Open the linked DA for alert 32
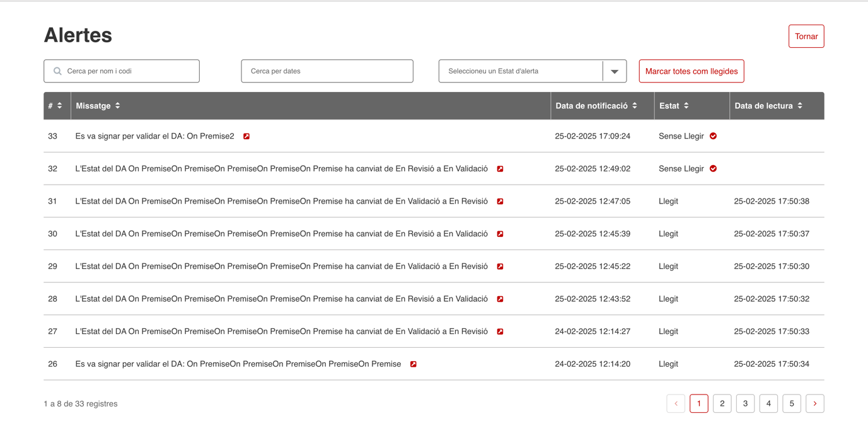The height and width of the screenshot is (431, 868). 500,168
